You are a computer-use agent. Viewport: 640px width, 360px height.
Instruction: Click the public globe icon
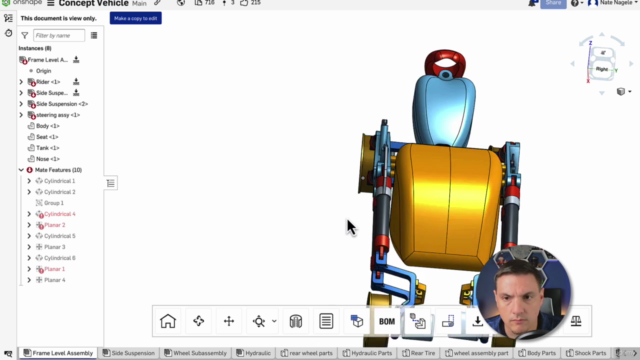[x=181, y=3]
